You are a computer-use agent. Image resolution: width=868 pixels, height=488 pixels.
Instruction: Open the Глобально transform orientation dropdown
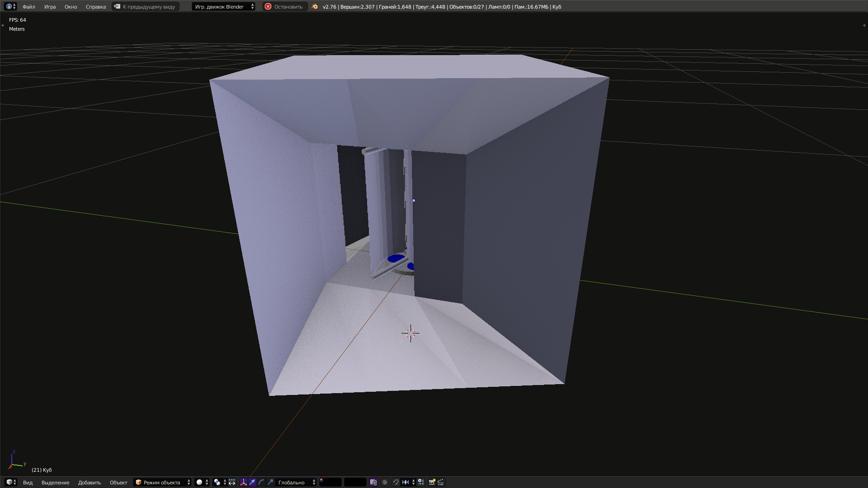point(293,482)
